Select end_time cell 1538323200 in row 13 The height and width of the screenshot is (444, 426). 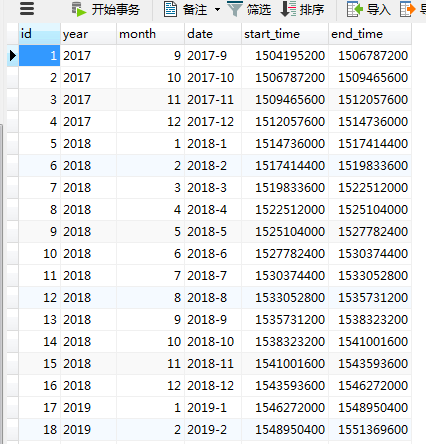370,320
